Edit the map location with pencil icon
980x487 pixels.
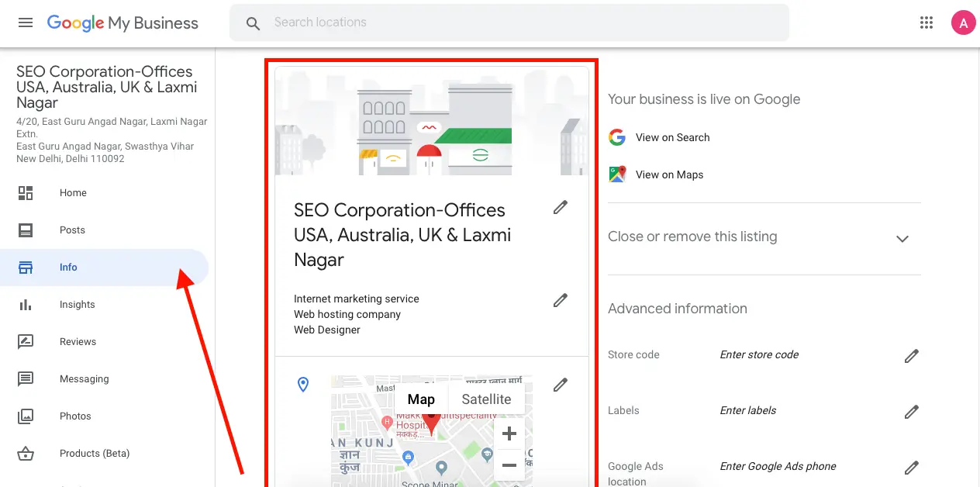pos(561,384)
